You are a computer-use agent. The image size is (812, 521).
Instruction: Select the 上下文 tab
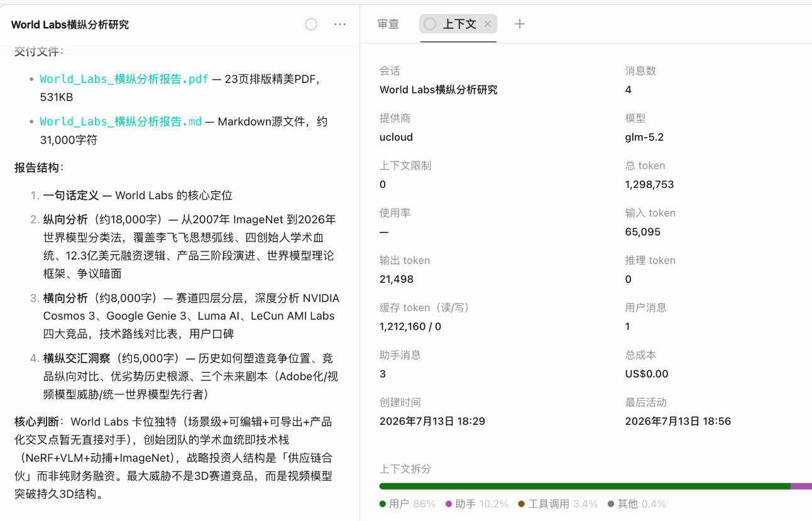click(459, 24)
